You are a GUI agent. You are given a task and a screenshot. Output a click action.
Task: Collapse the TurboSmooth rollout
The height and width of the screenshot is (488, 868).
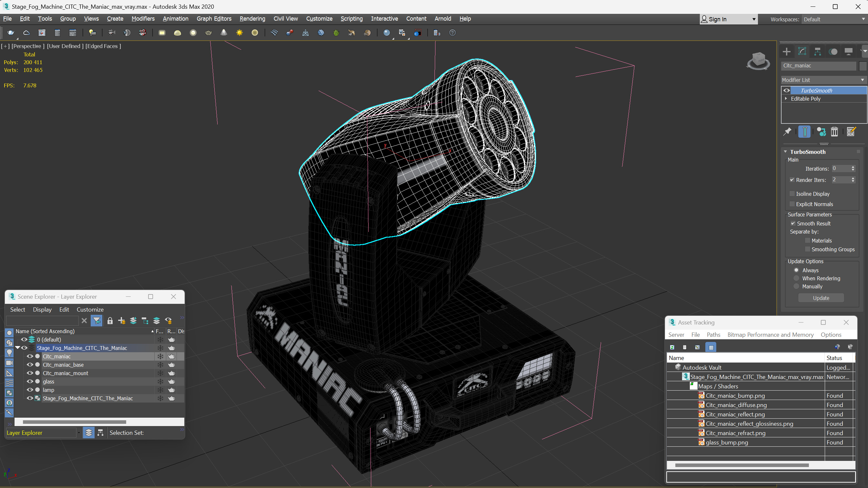(x=785, y=152)
